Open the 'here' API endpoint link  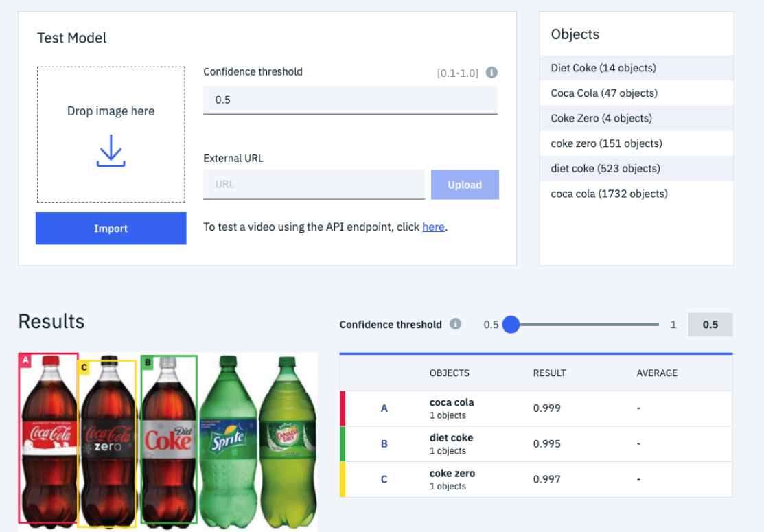433,227
